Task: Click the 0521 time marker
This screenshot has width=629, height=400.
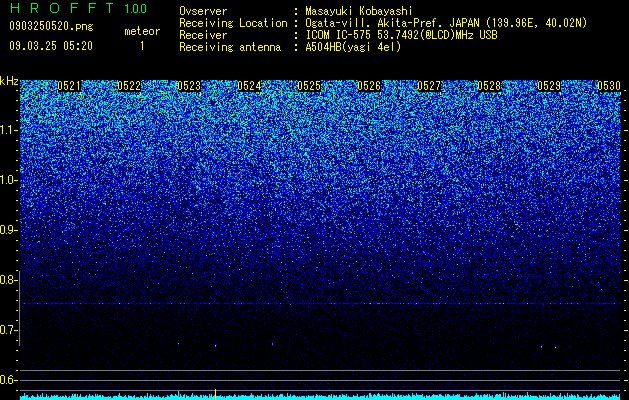Action: point(69,86)
